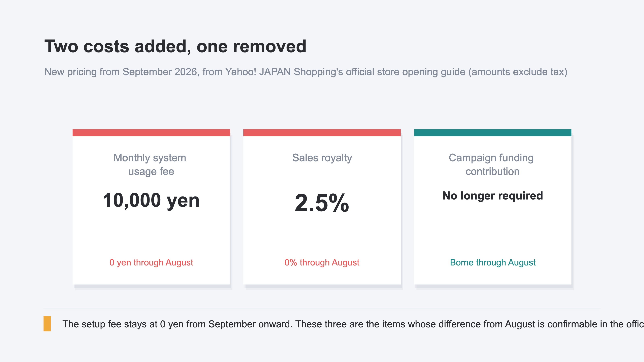Click the Sales royalty card's empty area
Screen dimensions: 644x362
[322, 235]
